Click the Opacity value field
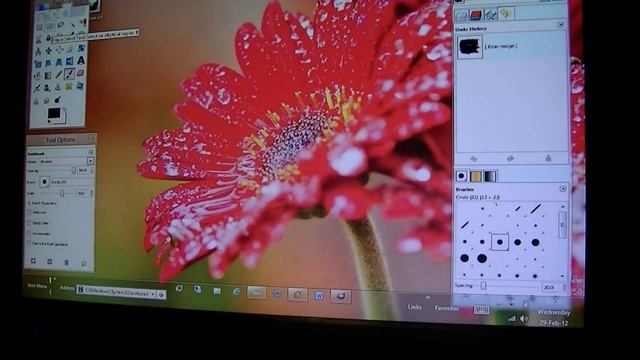The width and height of the screenshot is (640, 360). (x=83, y=171)
